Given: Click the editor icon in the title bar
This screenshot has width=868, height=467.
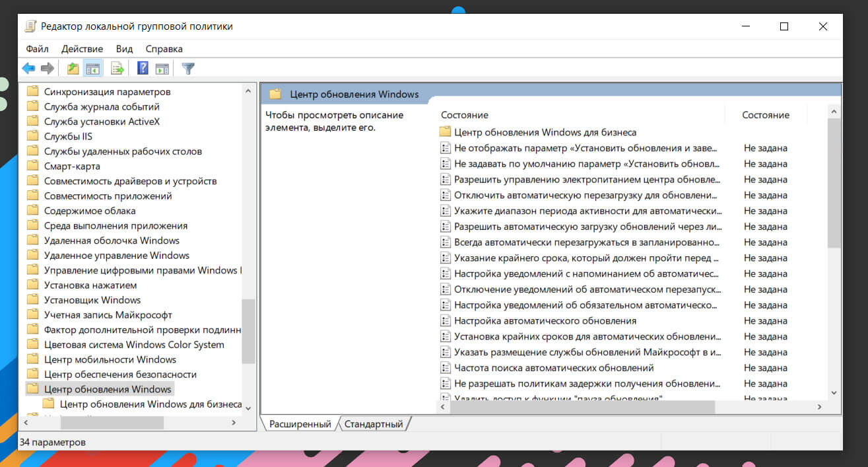Looking at the screenshot, I should tap(30, 26).
